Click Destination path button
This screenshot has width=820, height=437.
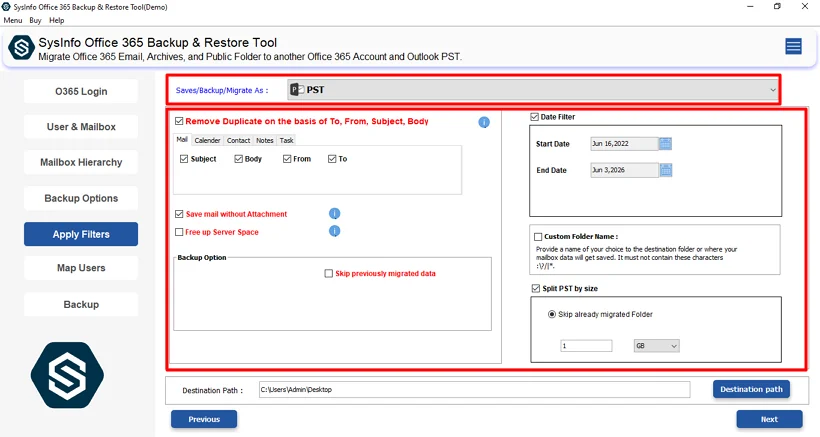click(751, 389)
